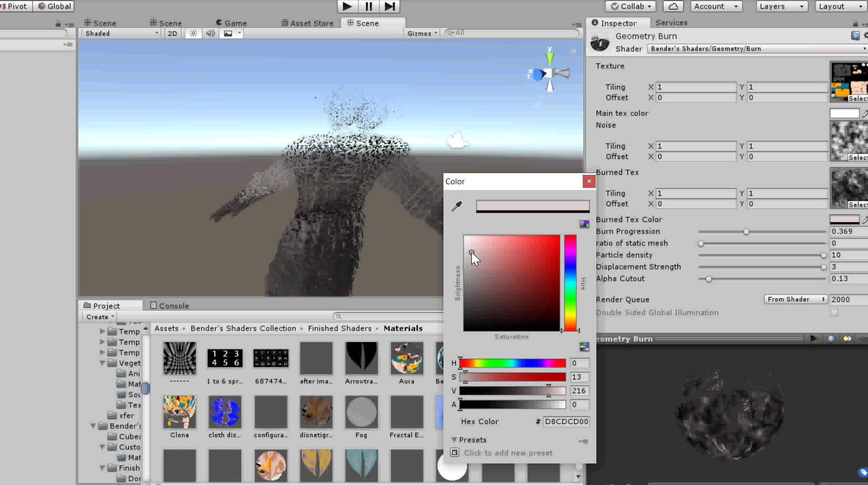Toggle scene audio speaker icon
Screen dimensions: 868x485
tap(210, 33)
